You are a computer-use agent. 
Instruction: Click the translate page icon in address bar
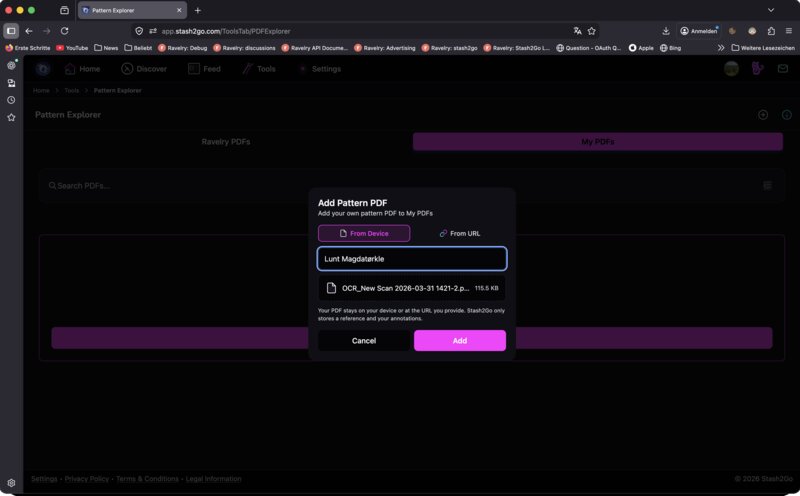tap(577, 31)
